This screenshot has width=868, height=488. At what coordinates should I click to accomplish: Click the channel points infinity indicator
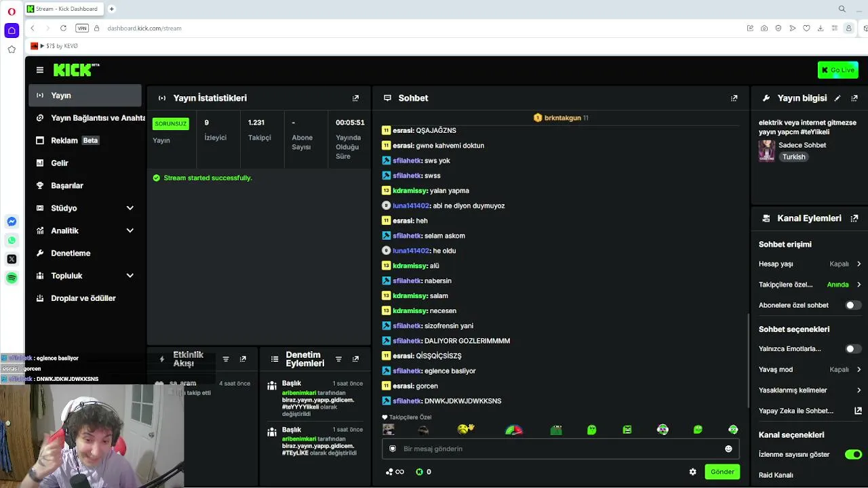click(395, 472)
